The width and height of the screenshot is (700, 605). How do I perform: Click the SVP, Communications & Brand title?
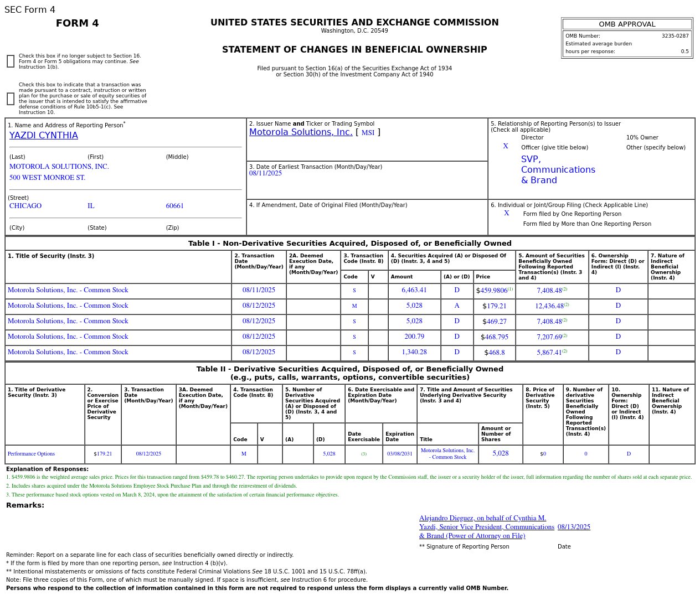click(558, 170)
